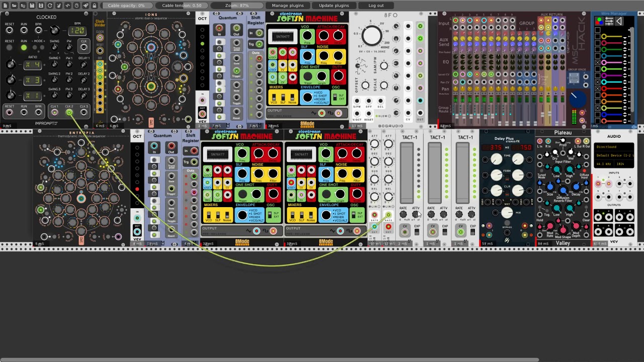
Task: Click the 375 ms time display on Delay Plus
Action: [x=493, y=147]
